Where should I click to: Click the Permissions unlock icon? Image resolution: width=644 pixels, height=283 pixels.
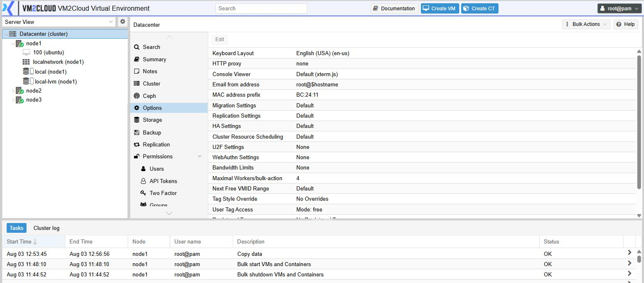137,156
